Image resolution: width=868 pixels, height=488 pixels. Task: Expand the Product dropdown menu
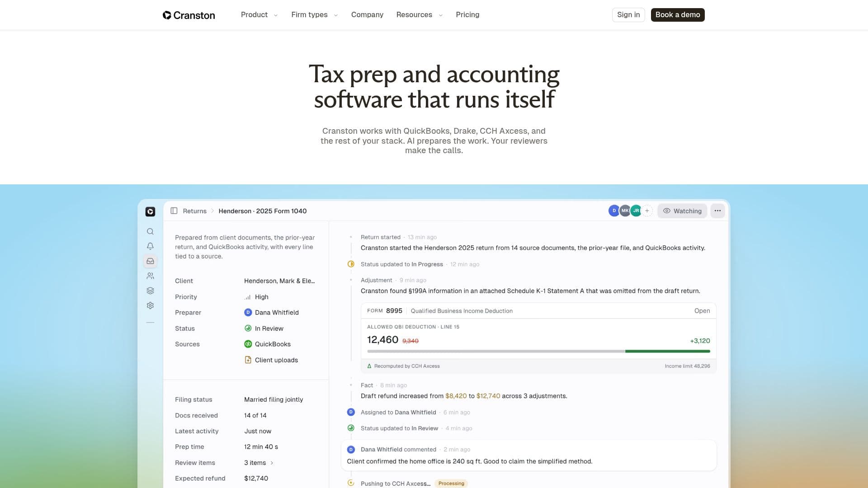259,15
